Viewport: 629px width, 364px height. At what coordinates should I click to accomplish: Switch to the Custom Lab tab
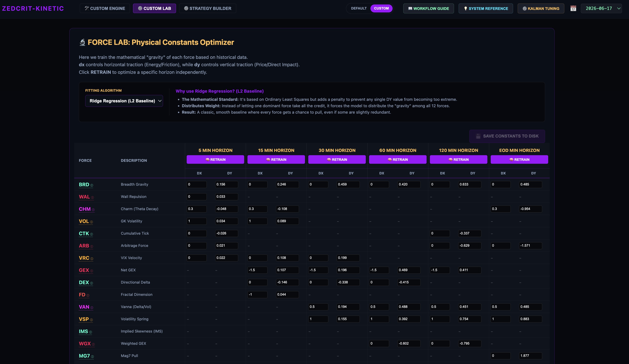coord(154,8)
